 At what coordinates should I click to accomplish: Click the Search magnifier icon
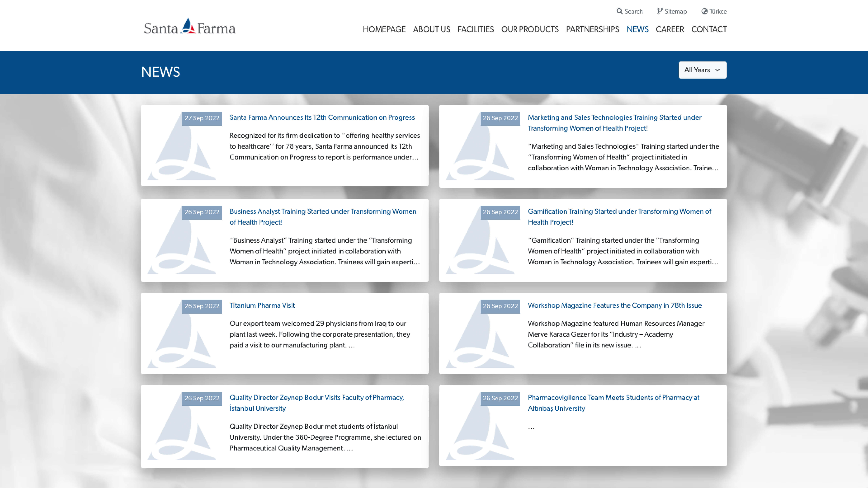tap(619, 11)
